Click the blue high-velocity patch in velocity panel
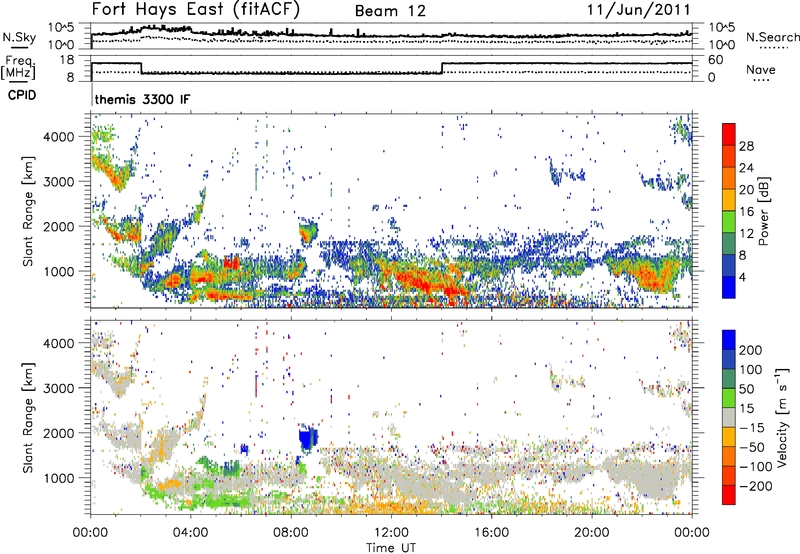800x554 pixels. 308,438
